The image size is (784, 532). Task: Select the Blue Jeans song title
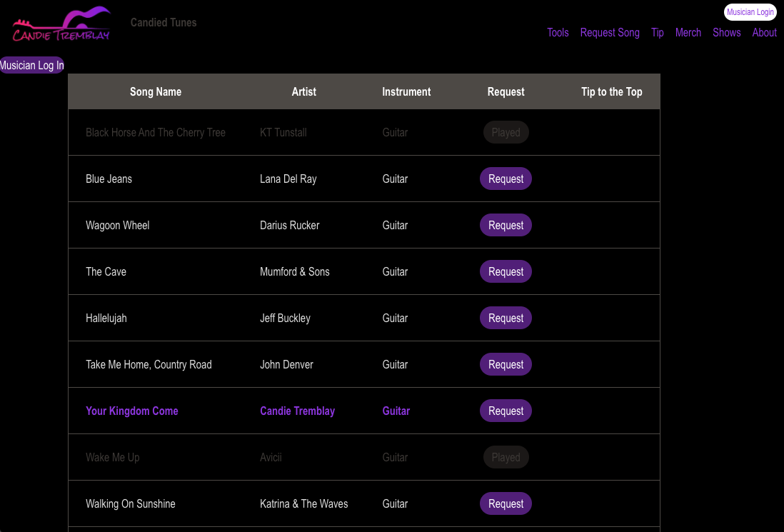coord(109,179)
